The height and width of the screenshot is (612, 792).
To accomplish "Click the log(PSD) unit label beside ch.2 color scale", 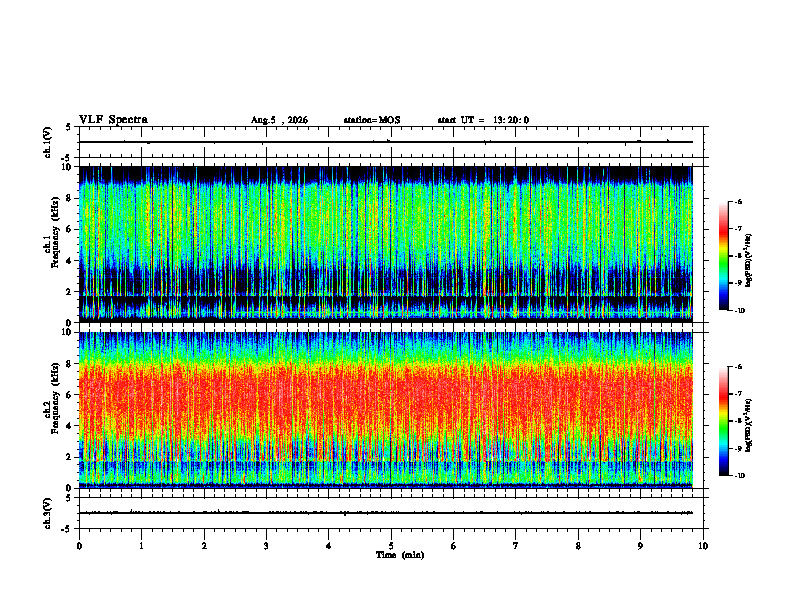I will coord(749,425).
